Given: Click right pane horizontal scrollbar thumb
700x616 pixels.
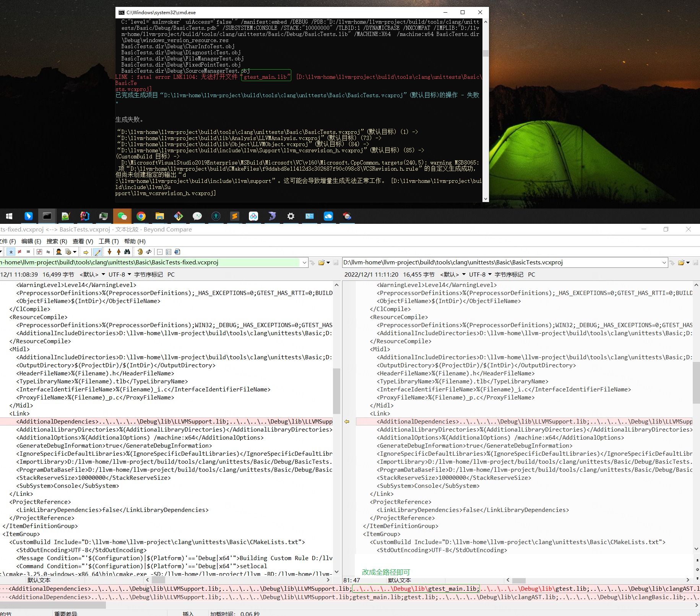Looking at the screenshot, I should pos(519,580).
